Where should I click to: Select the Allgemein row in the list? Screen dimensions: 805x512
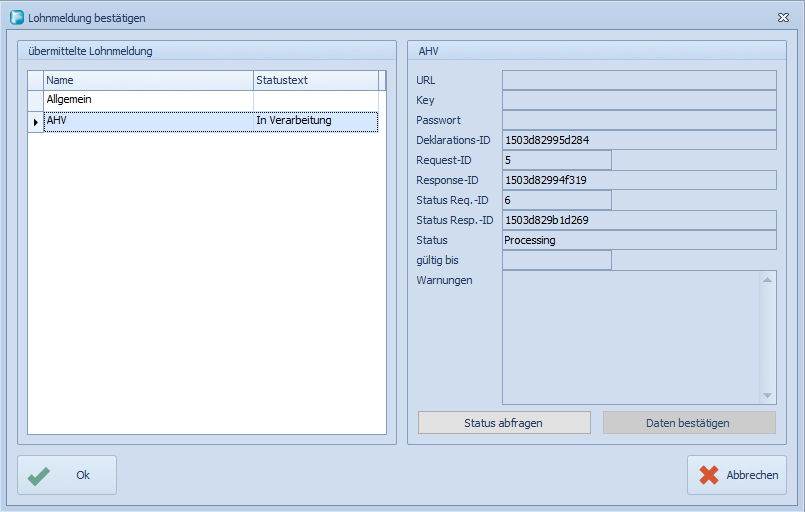[x=148, y=100]
